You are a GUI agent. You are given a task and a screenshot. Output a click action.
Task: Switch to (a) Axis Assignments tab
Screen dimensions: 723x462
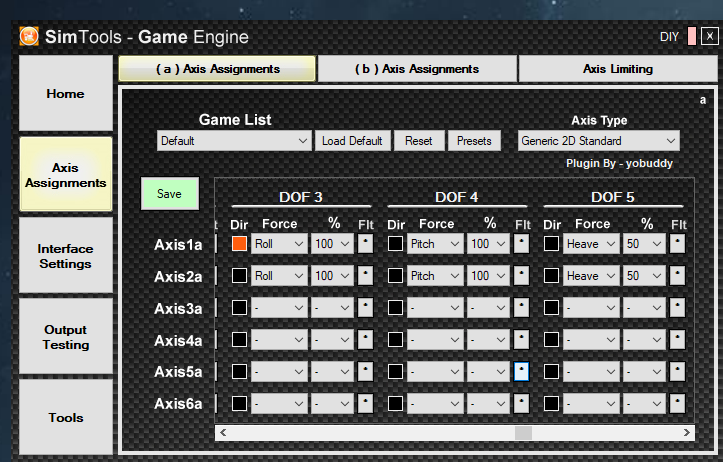coord(217,69)
